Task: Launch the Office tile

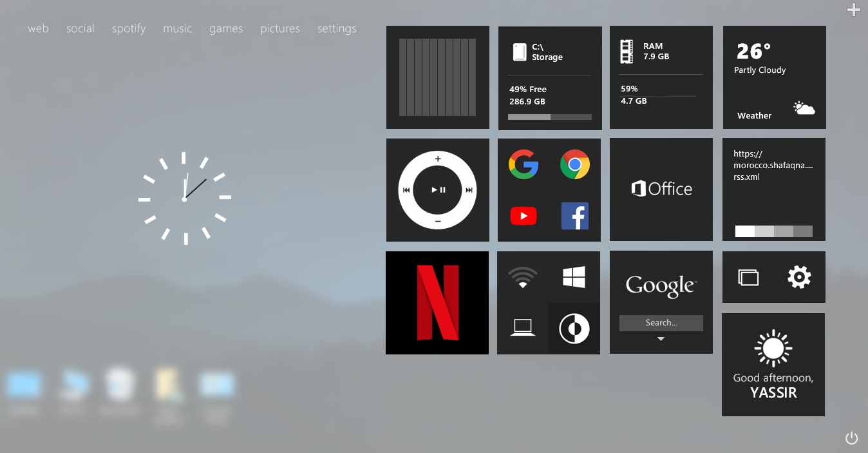Action: [x=661, y=189]
